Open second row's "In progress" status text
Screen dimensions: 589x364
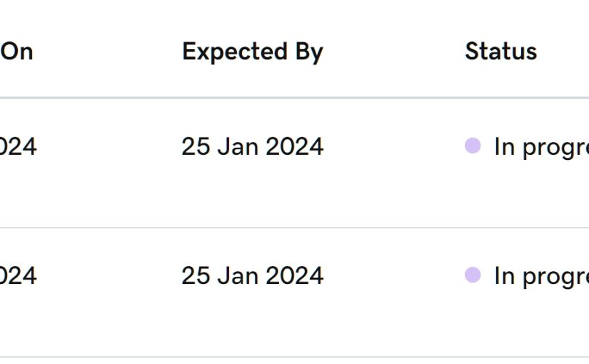540,275
